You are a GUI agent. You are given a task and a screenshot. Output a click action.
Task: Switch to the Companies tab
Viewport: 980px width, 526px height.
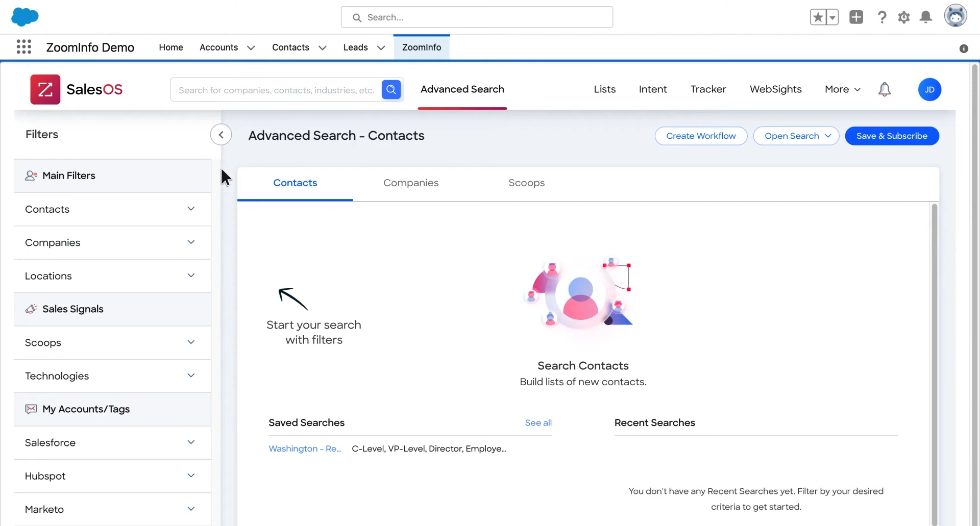coord(411,183)
